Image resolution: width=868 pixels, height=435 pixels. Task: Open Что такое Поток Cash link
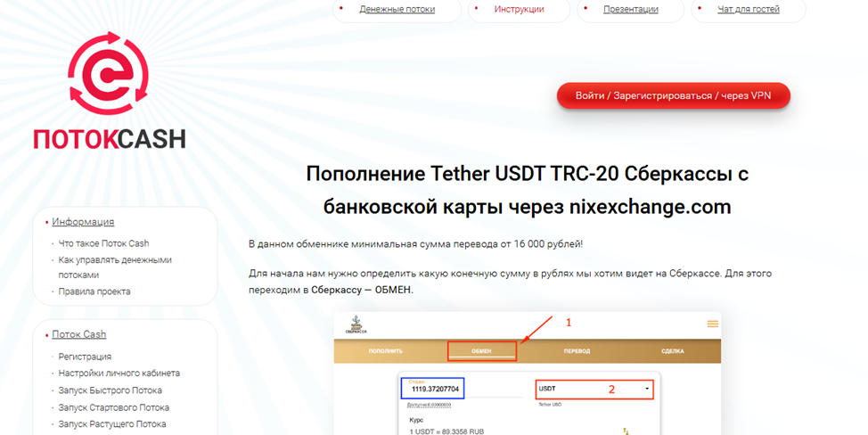coord(103,243)
